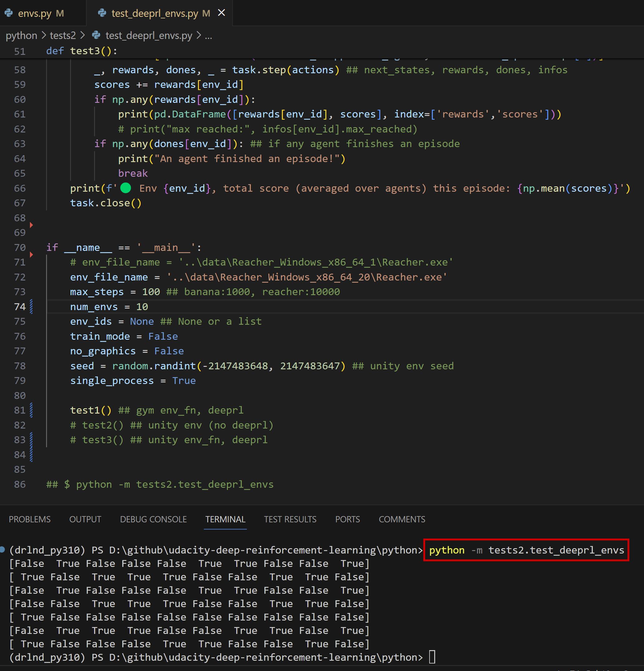Click the blue terminal command decoration dot
This screenshot has height=671, width=644.
tap(2, 550)
